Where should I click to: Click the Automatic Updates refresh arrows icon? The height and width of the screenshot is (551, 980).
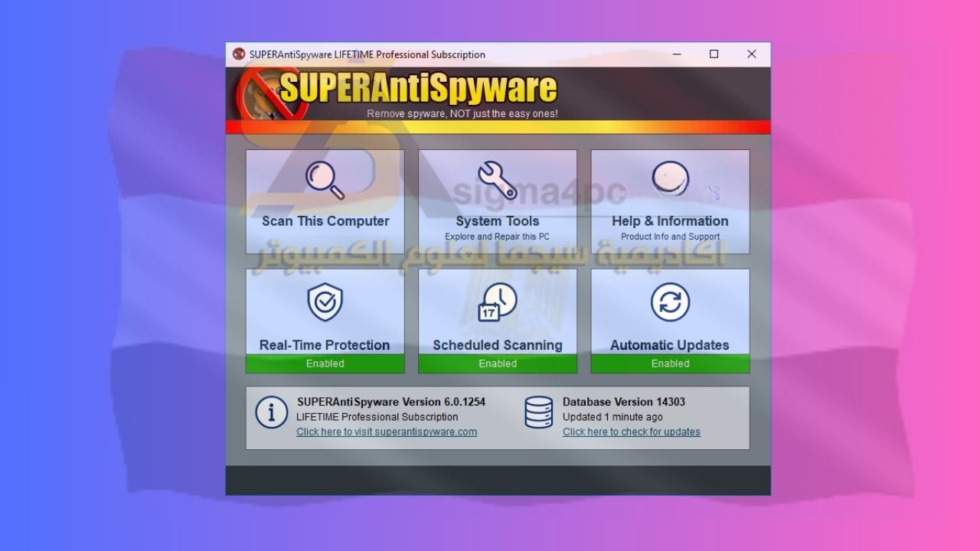pyautogui.click(x=671, y=302)
